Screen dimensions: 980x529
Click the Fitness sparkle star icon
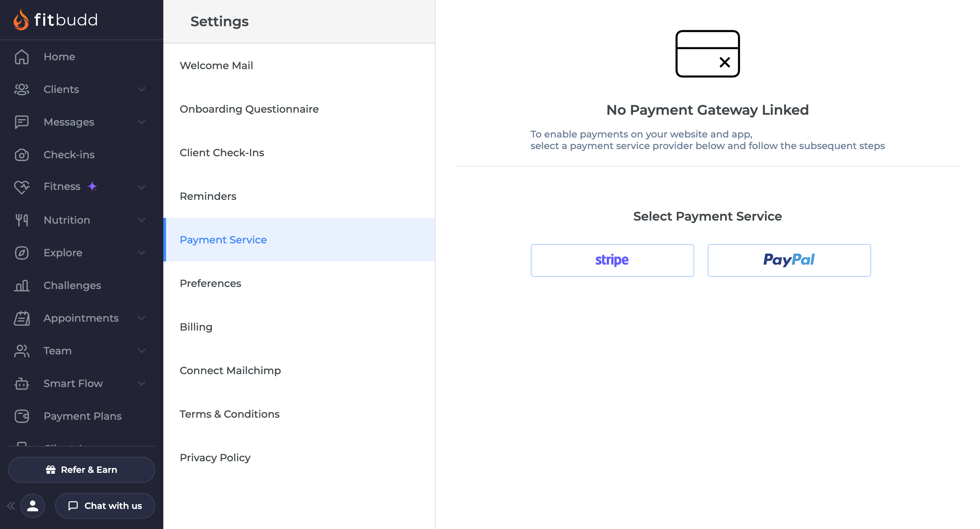coord(92,187)
